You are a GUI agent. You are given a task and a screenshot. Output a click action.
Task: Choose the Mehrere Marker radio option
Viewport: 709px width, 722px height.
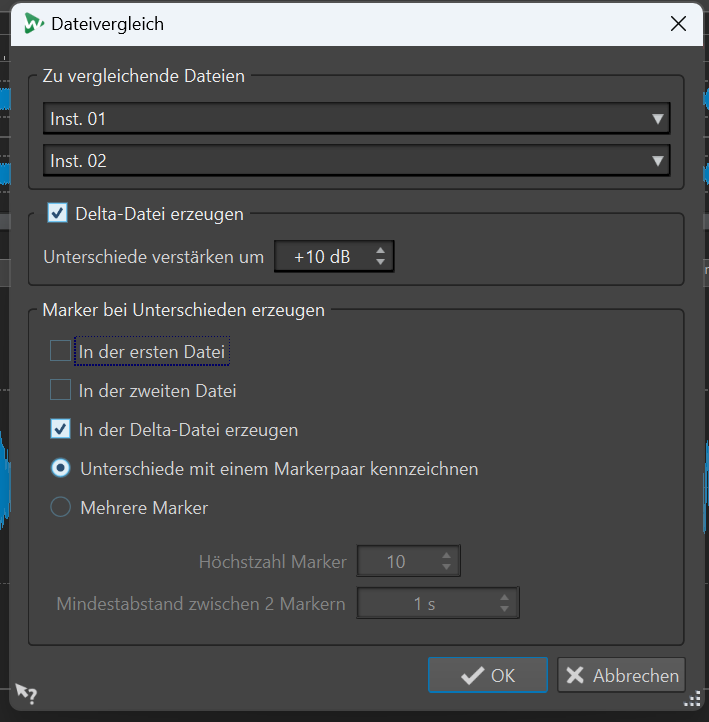pyautogui.click(x=61, y=508)
